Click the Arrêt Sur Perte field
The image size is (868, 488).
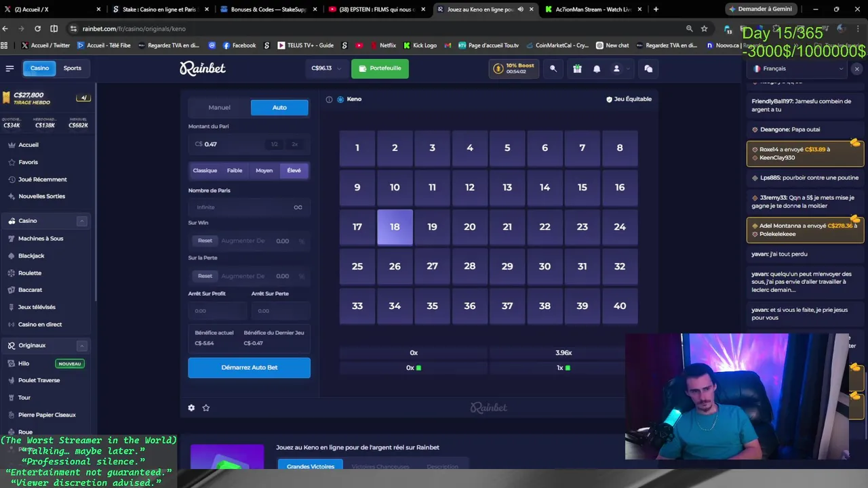280,310
